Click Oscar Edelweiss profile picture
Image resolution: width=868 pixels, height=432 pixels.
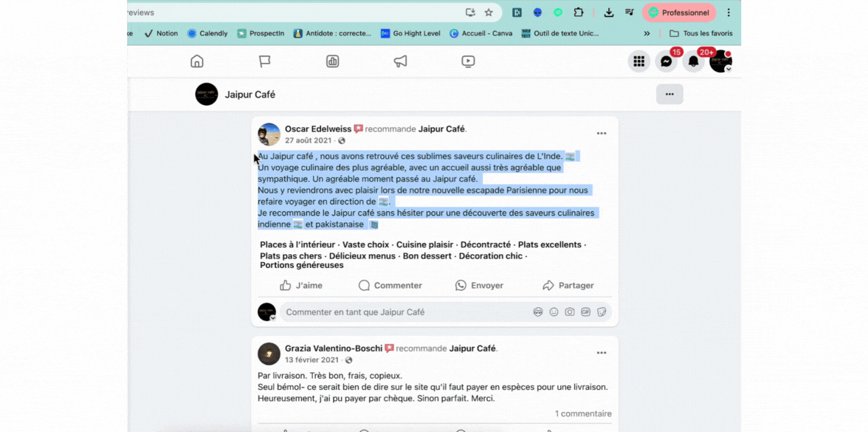[269, 134]
